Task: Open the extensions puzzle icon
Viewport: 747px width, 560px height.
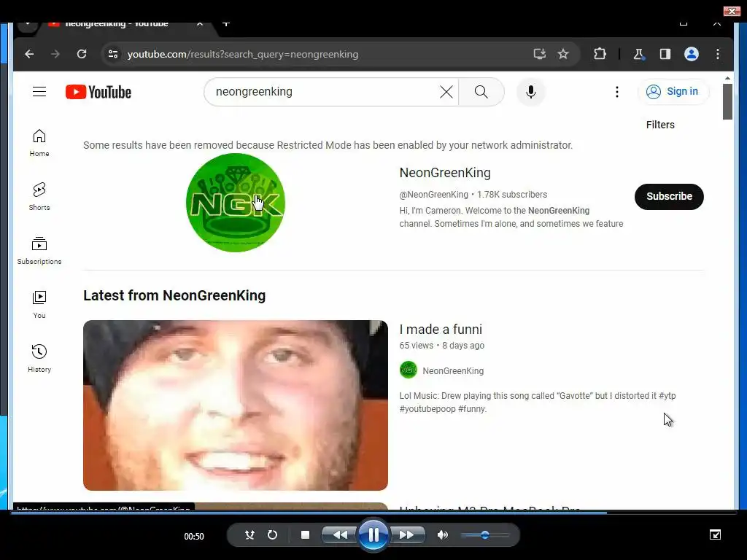Action: [x=600, y=54]
